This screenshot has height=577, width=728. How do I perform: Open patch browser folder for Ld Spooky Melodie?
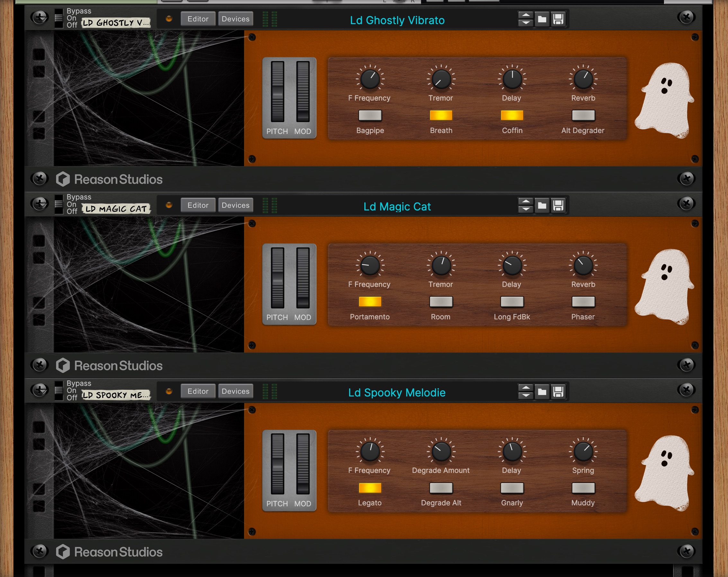[542, 392]
